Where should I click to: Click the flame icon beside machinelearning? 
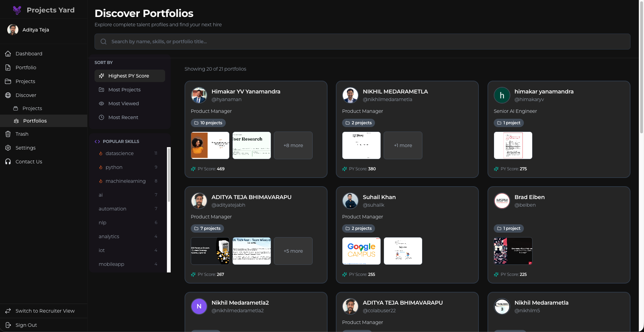coord(101,181)
